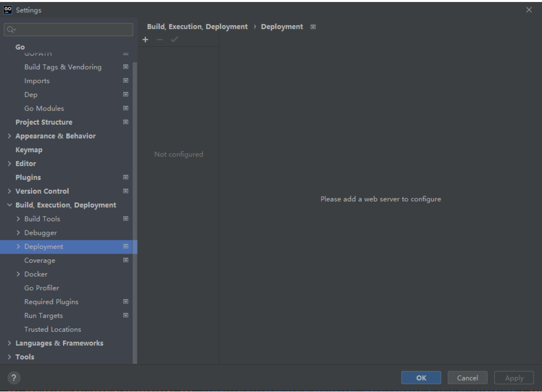Viewport: 542px width, 392px height.
Task: Open Dep settings page
Action: pos(31,95)
